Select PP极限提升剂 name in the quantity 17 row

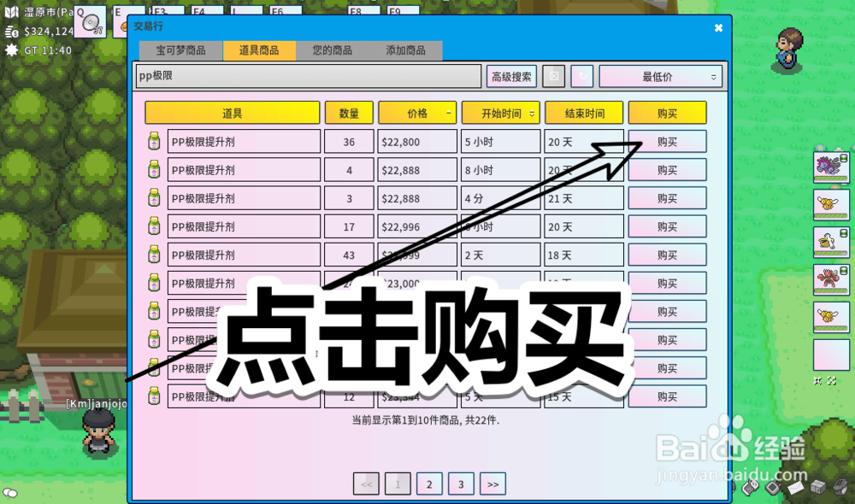pyautogui.click(x=244, y=226)
